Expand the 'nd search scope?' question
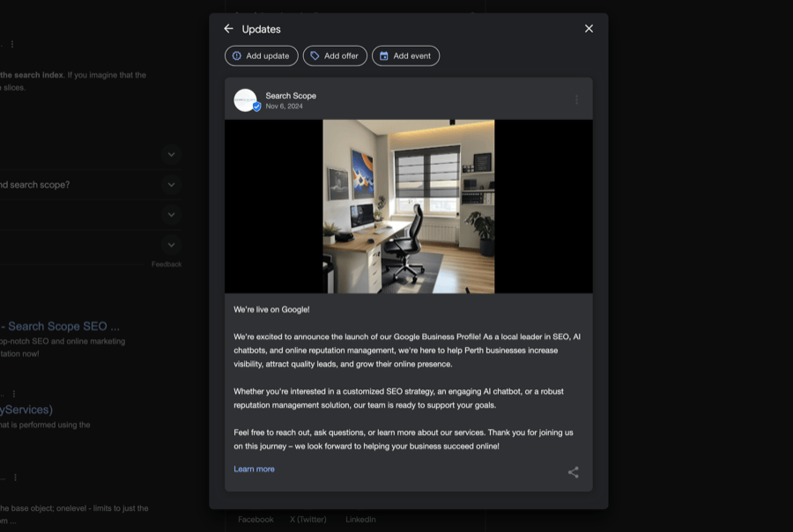The height and width of the screenshot is (532, 793). (172, 185)
